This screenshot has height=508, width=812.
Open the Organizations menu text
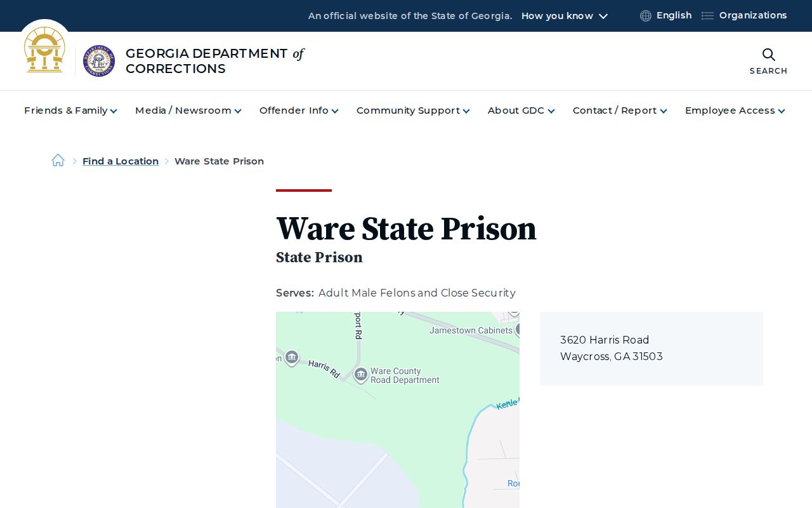(753, 15)
